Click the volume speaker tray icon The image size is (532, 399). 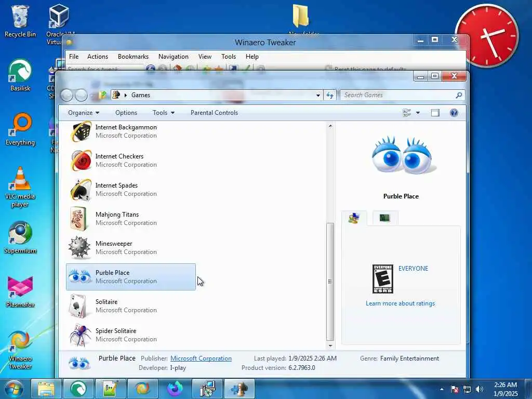click(480, 389)
